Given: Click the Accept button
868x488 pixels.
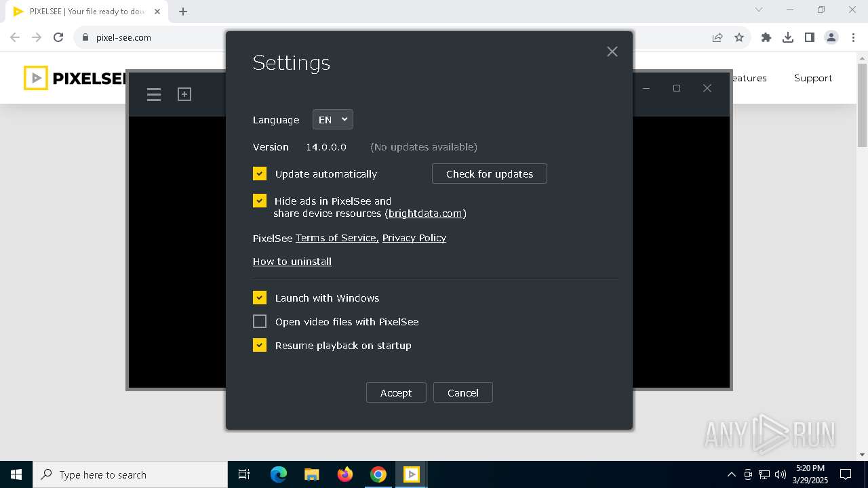Looking at the screenshot, I should [x=396, y=392].
